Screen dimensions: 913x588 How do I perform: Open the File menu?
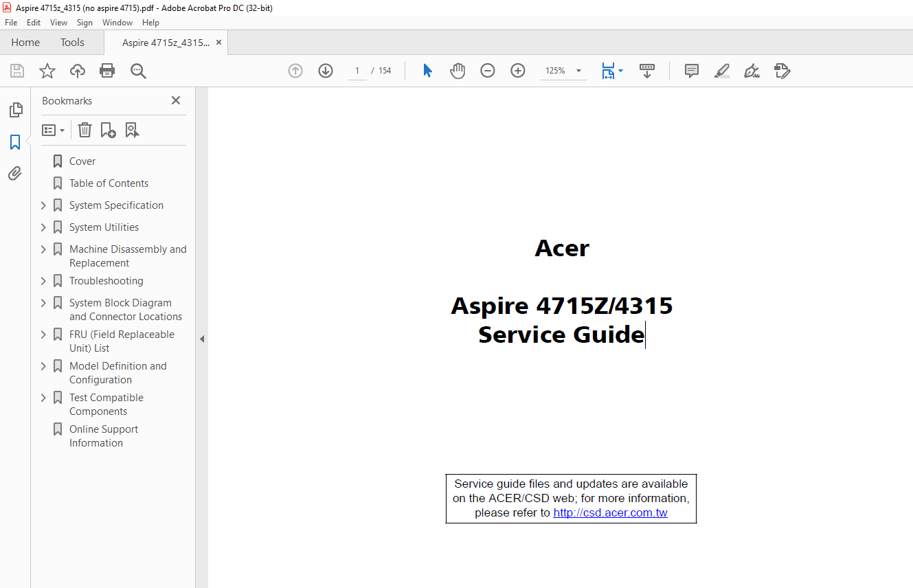tap(11, 23)
